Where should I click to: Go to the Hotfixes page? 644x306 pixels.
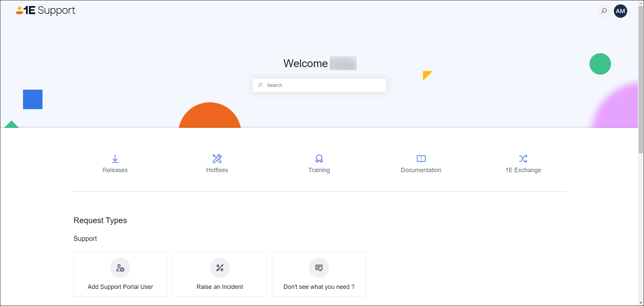click(217, 170)
